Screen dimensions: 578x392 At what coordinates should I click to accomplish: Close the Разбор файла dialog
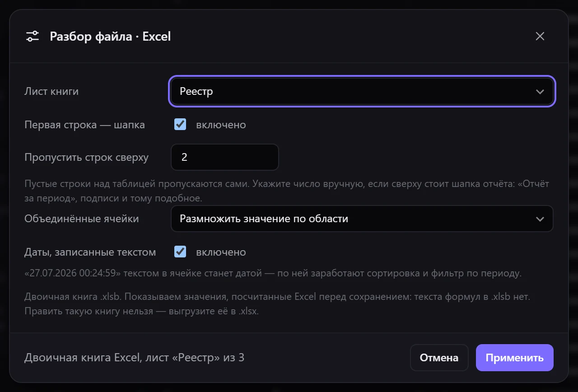[x=540, y=36]
